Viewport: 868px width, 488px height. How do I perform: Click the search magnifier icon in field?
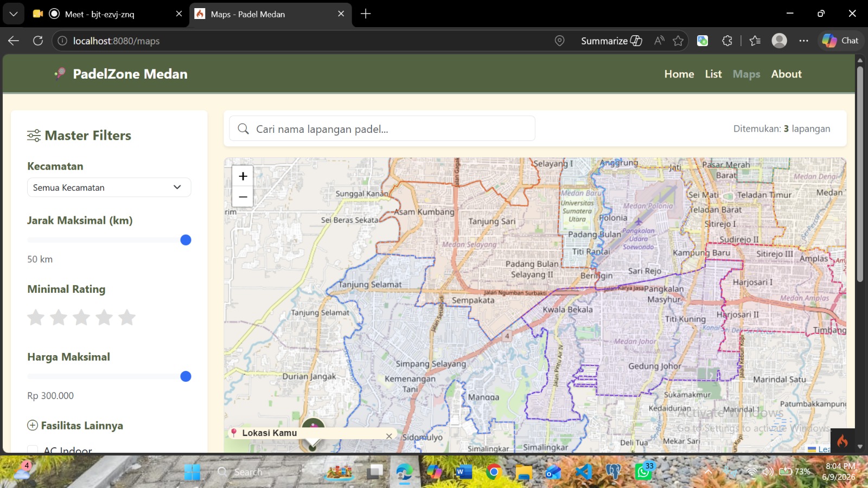point(244,129)
